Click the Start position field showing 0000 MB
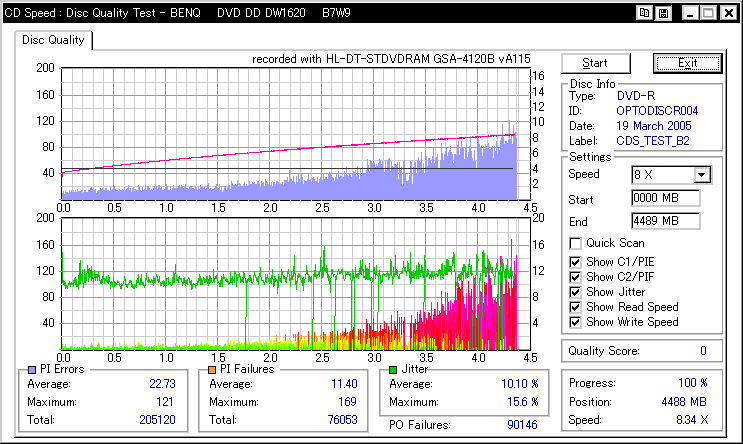The width and height of the screenshot is (743, 444). point(666,199)
